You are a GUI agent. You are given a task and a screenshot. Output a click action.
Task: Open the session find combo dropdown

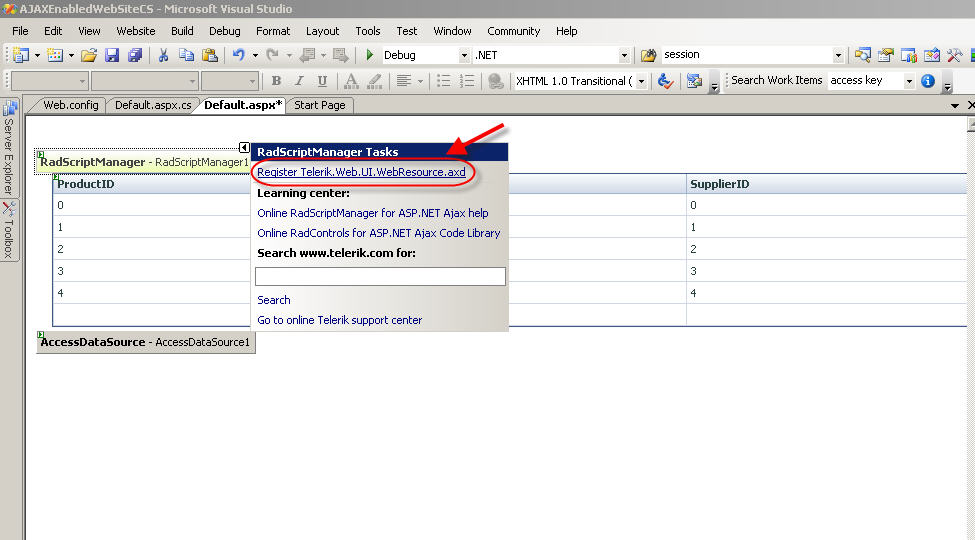[x=838, y=55]
